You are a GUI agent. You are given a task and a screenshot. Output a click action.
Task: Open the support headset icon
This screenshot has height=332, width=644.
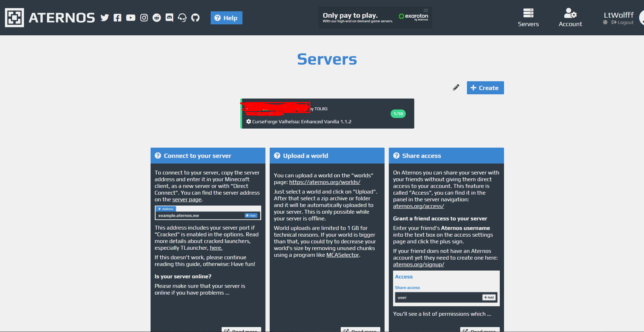point(182,18)
